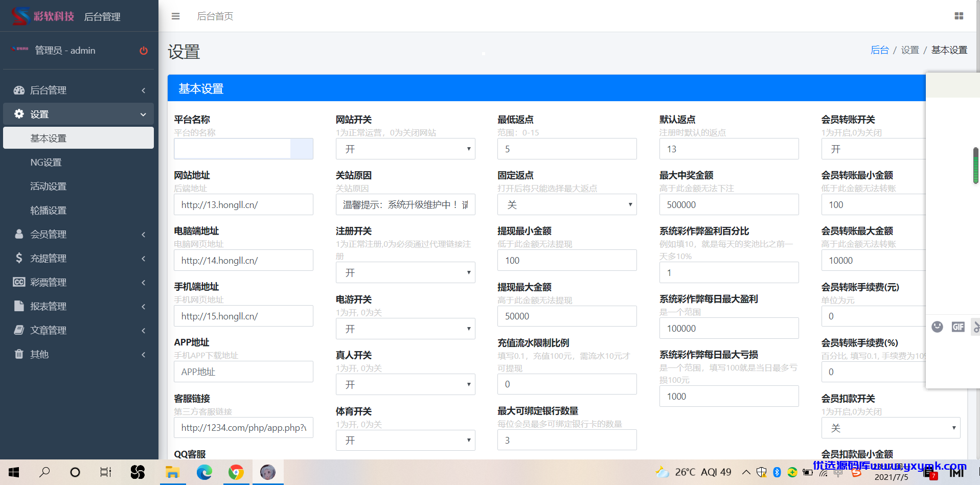
Task: Click the 后台 breadcrumb link
Action: [x=879, y=50]
